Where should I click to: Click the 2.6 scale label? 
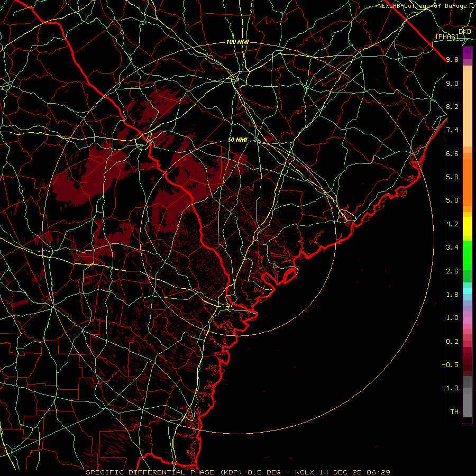(452, 271)
